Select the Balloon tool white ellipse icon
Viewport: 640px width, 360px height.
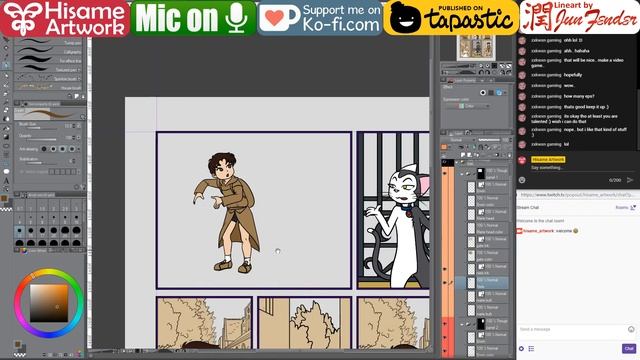point(6,171)
